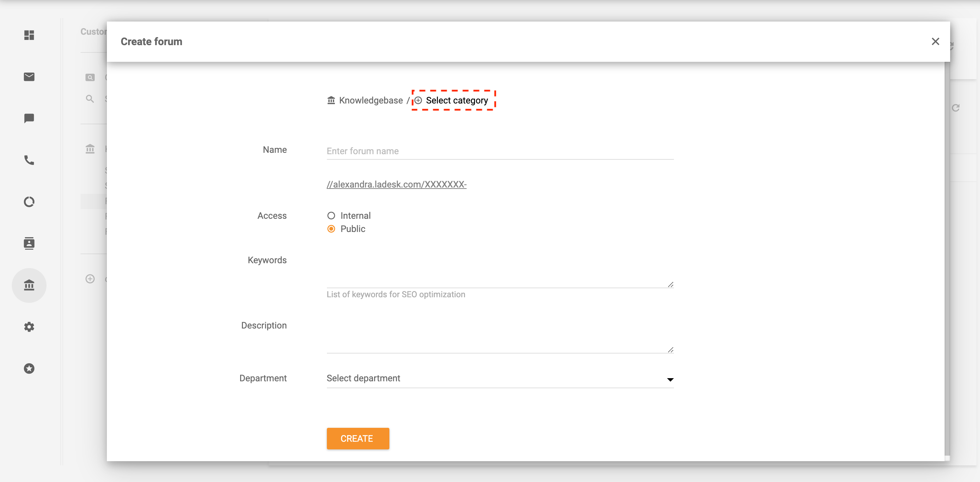Viewport: 980px width, 482px height.
Task: Open the Contacts card icon
Action: pos(29,243)
